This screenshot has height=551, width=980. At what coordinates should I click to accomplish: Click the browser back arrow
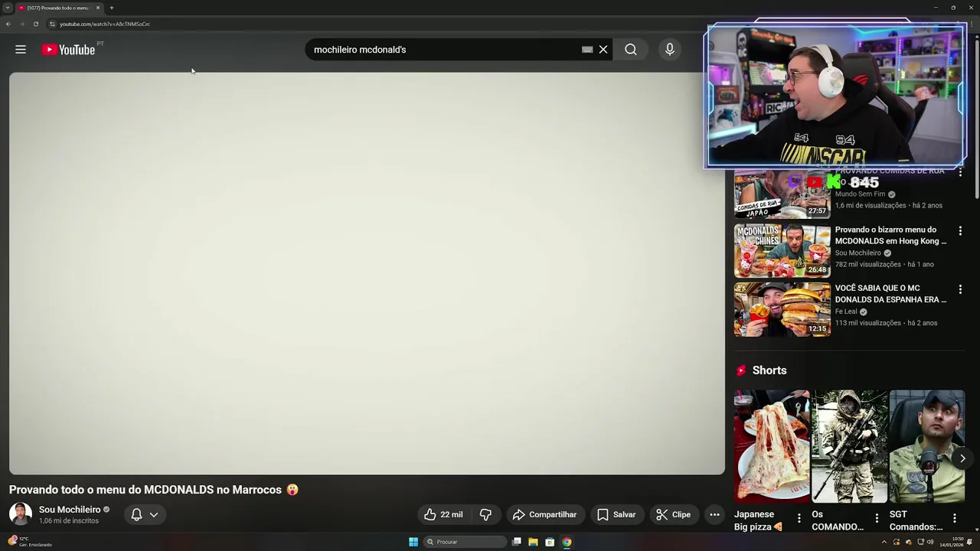pos(8,24)
